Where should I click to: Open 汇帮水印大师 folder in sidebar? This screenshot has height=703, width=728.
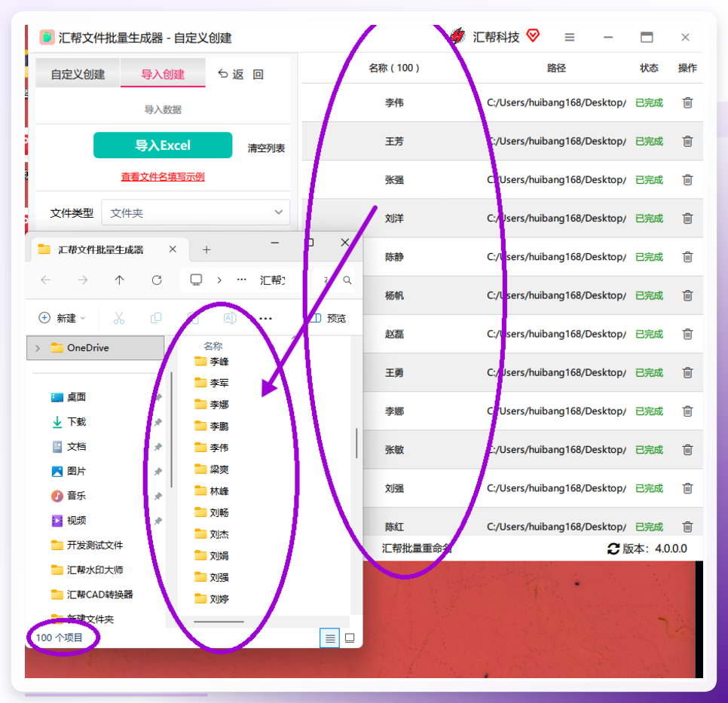pyautogui.click(x=94, y=570)
